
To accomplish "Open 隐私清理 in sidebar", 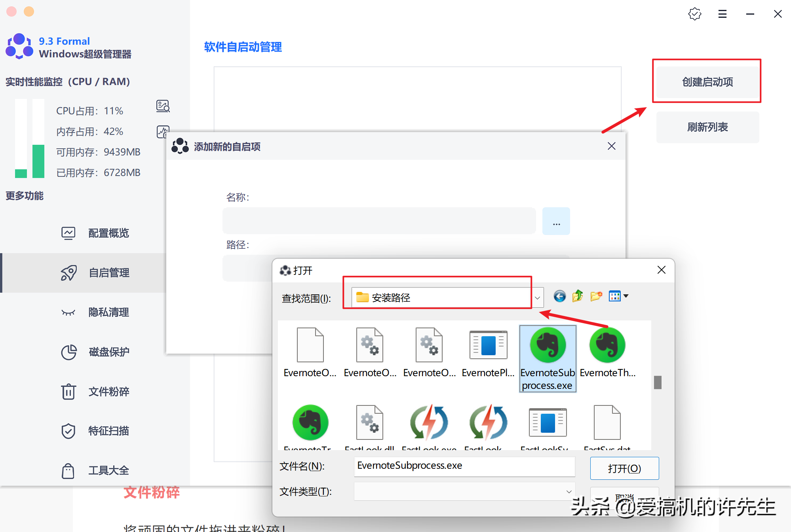I will pos(108,312).
